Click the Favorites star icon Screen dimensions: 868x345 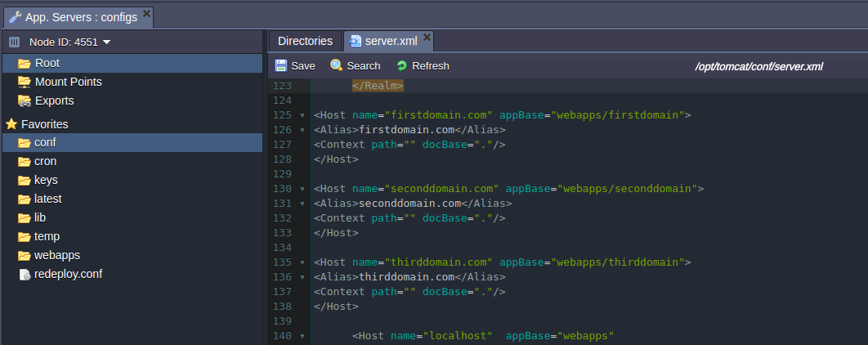pos(11,124)
